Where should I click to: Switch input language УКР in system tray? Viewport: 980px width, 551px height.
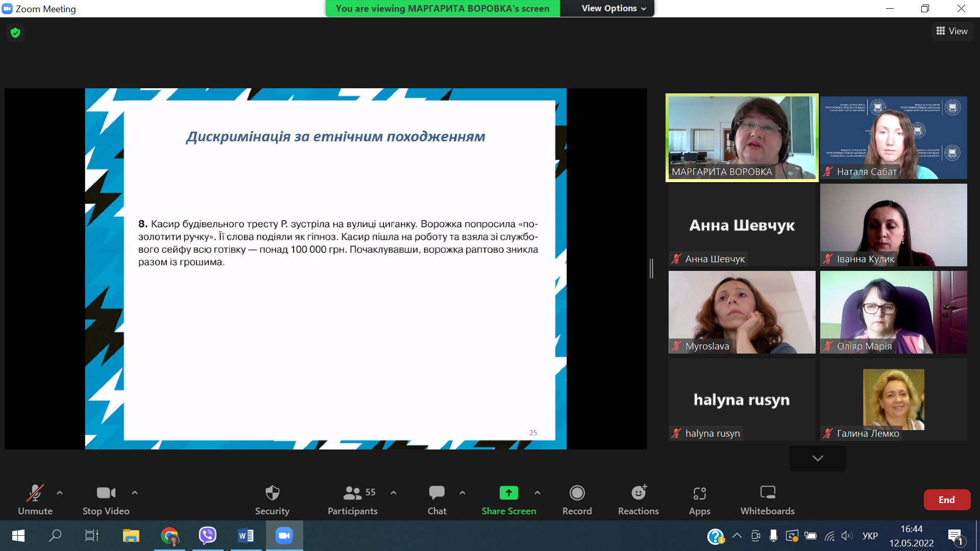click(870, 536)
